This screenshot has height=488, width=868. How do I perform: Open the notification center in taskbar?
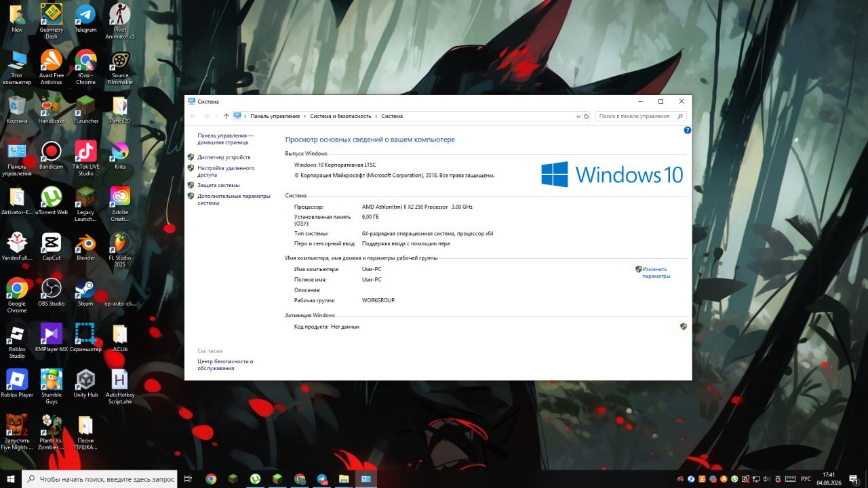coord(853,479)
